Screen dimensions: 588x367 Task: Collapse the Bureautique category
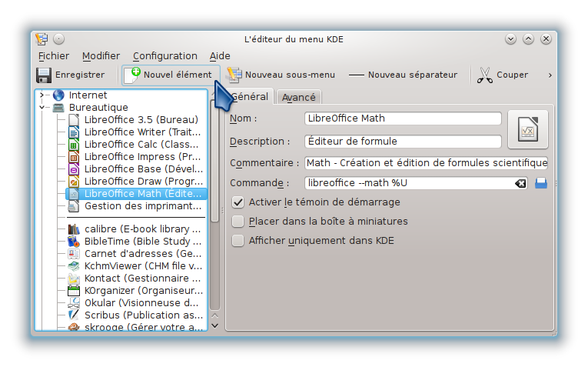(42, 108)
